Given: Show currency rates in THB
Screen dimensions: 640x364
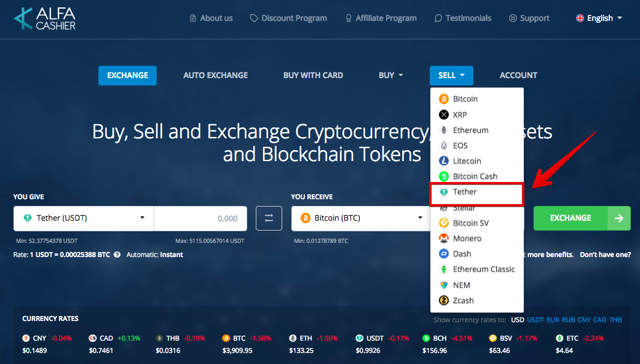Looking at the screenshot, I should pos(615,320).
